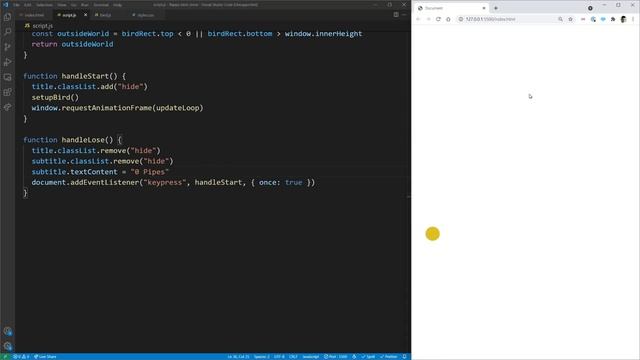Click the yellow bird circle in the page
640x360 pixels.
[433, 234]
